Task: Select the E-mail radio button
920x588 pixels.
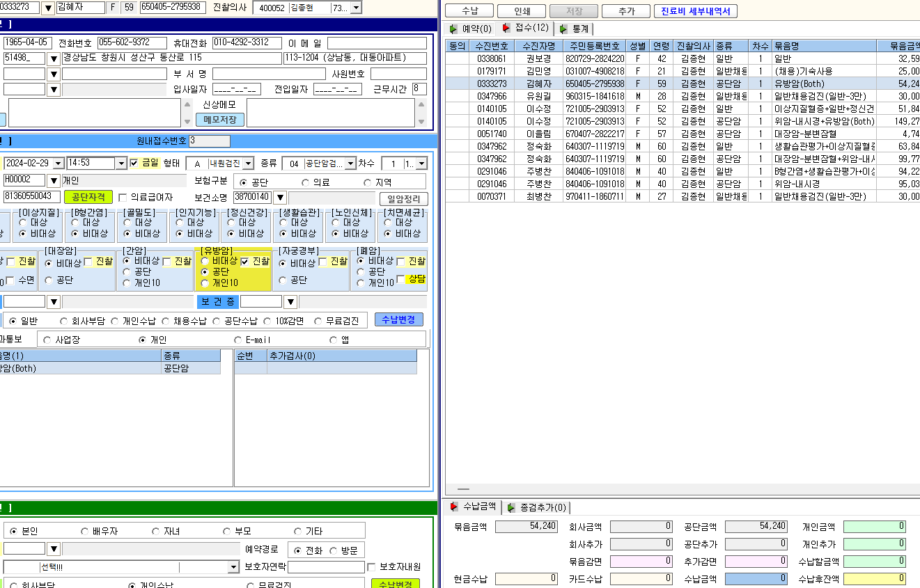Action: point(238,340)
